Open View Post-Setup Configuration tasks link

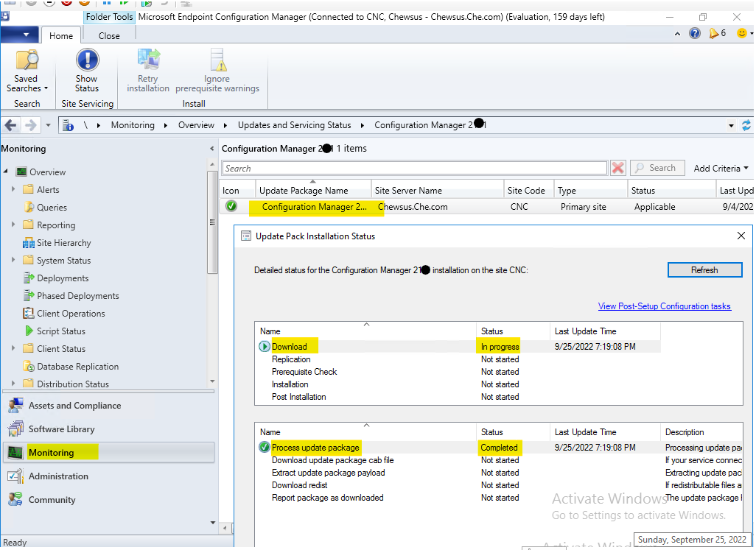click(x=664, y=306)
